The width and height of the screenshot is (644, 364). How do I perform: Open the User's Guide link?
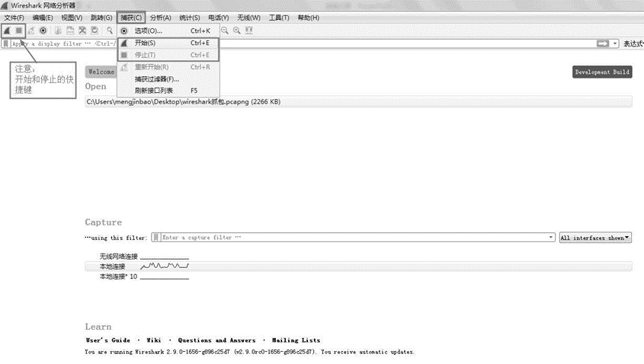[x=108, y=340]
